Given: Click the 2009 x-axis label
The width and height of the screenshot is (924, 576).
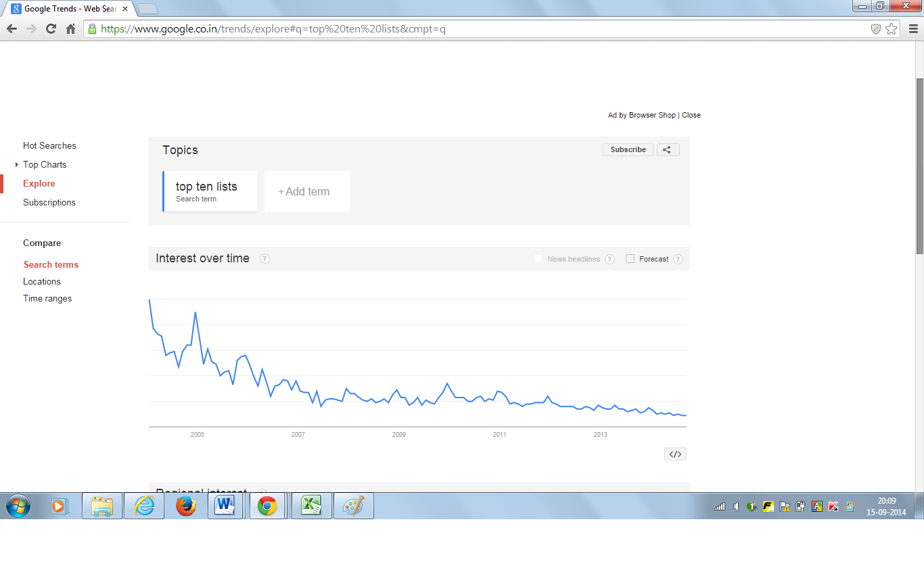Looking at the screenshot, I should (x=399, y=435).
